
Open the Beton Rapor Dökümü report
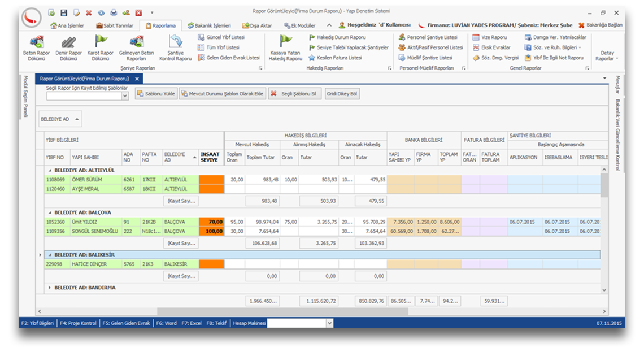(x=37, y=46)
